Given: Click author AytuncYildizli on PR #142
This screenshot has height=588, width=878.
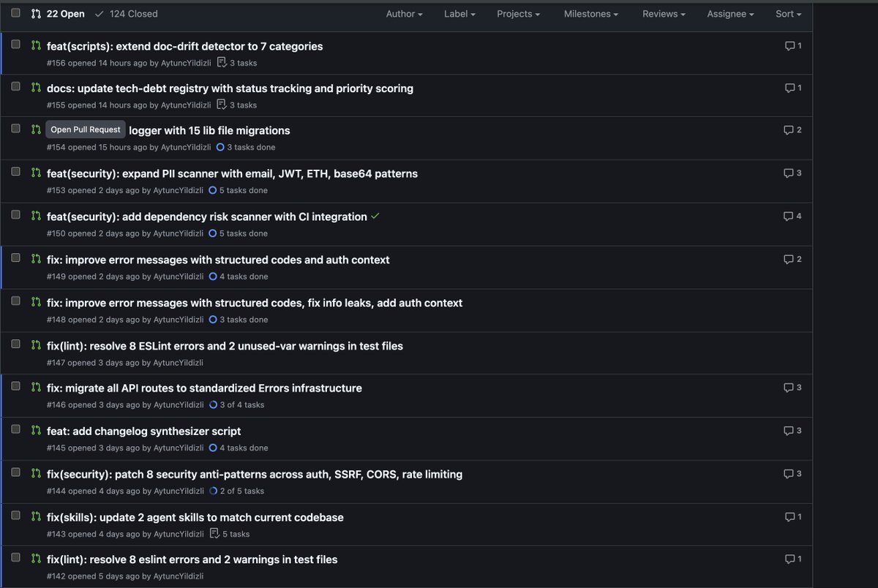Looking at the screenshot, I should click(178, 576).
